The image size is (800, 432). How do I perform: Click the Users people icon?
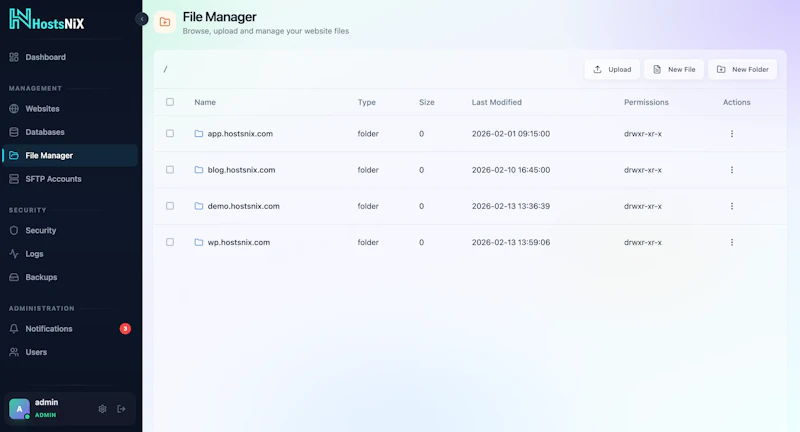(x=14, y=352)
